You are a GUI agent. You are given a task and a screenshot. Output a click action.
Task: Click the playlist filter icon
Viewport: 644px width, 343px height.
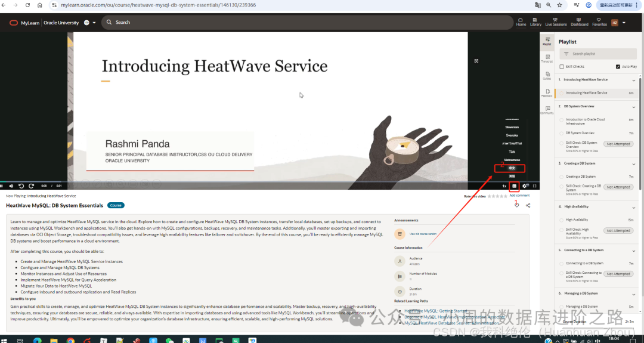point(566,54)
